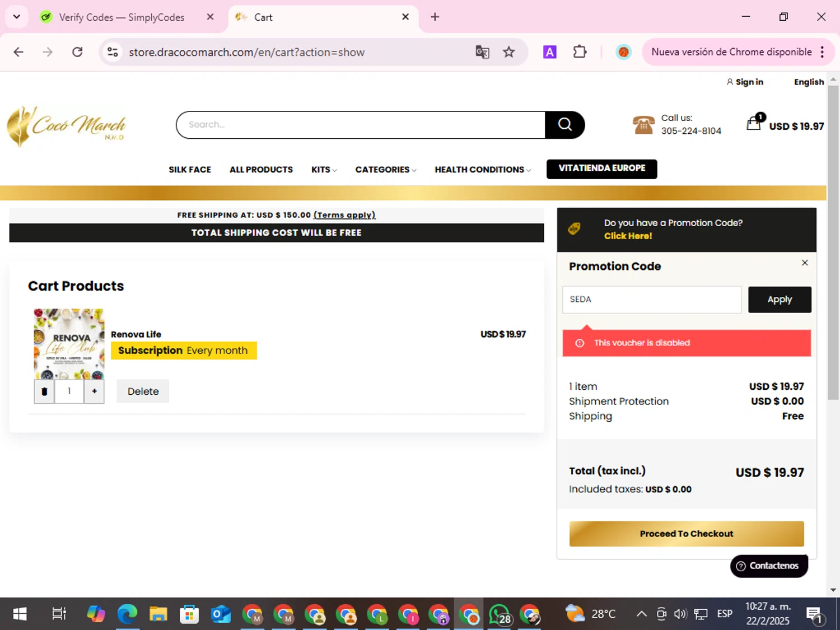The width and height of the screenshot is (840, 630).
Task: Click the 305-224-8104 phone number
Action: pos(691,131)
